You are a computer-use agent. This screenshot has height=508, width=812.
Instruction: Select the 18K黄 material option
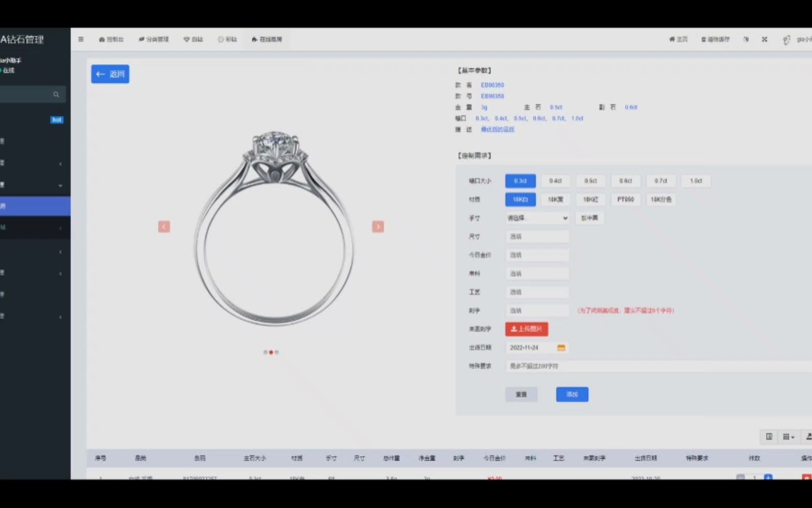tap(556, 200)
